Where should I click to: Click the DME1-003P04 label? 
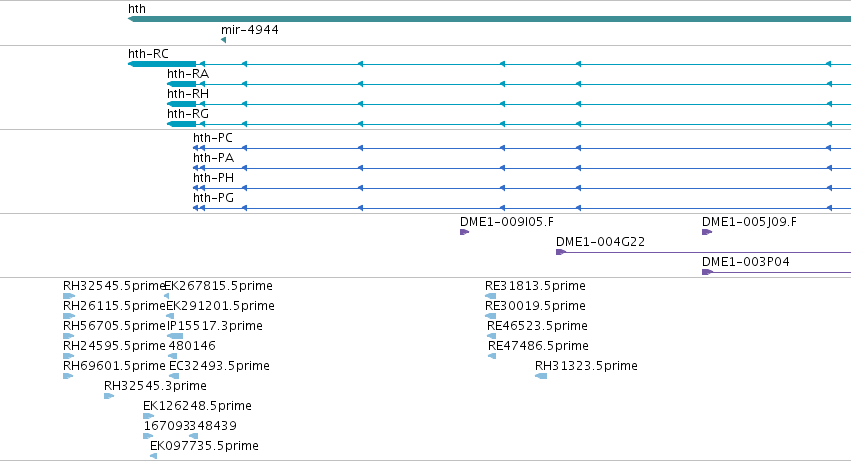(746, 262)
